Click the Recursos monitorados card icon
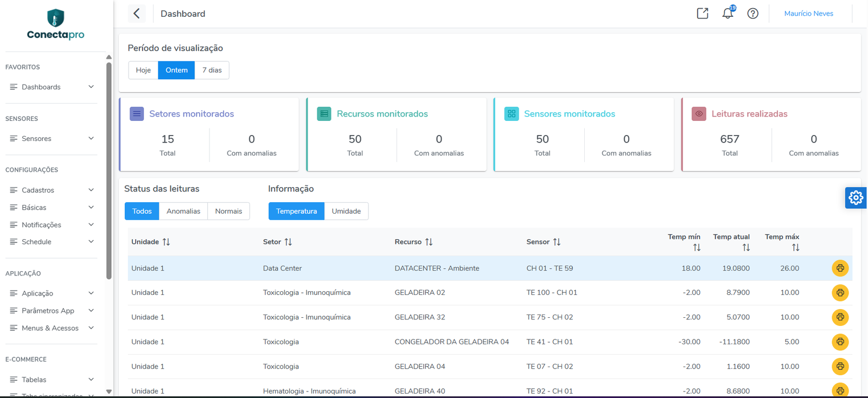Viewport: 868px width, 398px height. click(324, 114)
